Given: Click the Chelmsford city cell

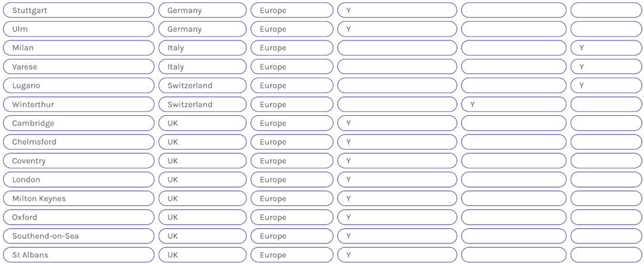Looking at the screenshot, I should [79, 142].
